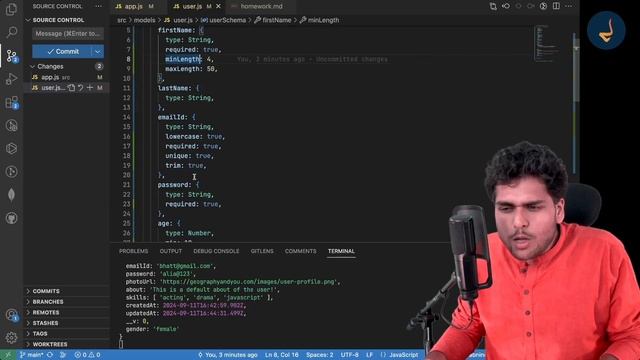
Task: Click the synchronize changes icon in status bar
Action: pos(50,355)
